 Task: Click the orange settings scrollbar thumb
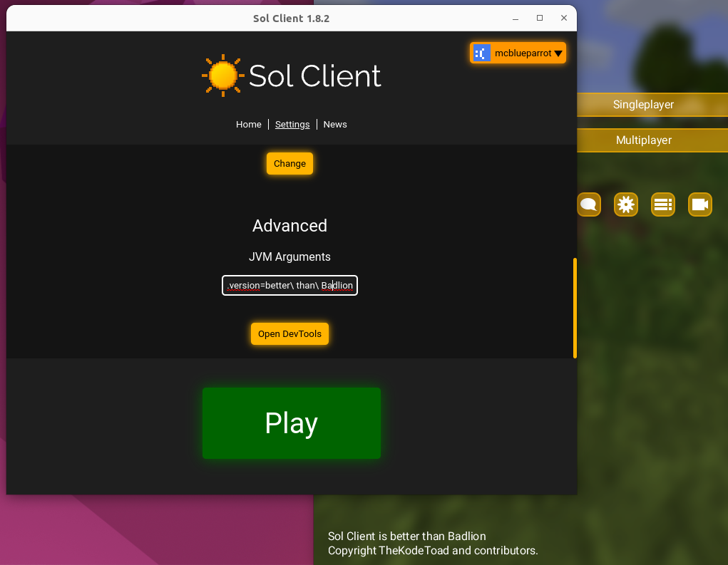pyautogui.click(x=575, y=308)
